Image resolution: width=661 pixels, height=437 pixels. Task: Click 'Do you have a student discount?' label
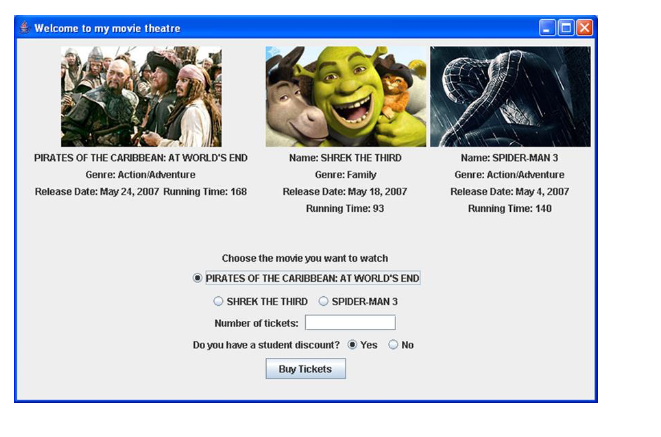266,345
